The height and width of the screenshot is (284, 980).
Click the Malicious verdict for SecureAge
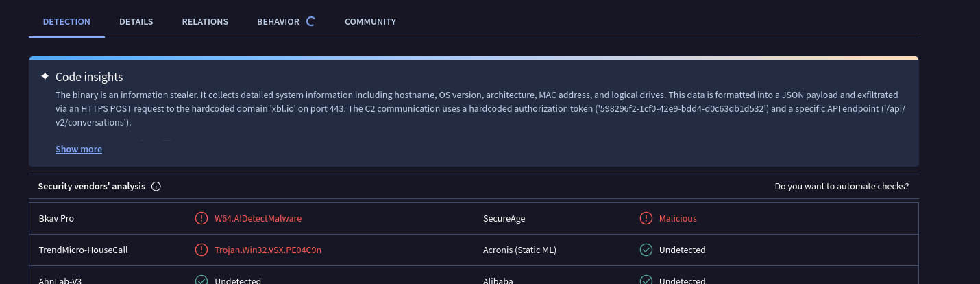point(678,218)
